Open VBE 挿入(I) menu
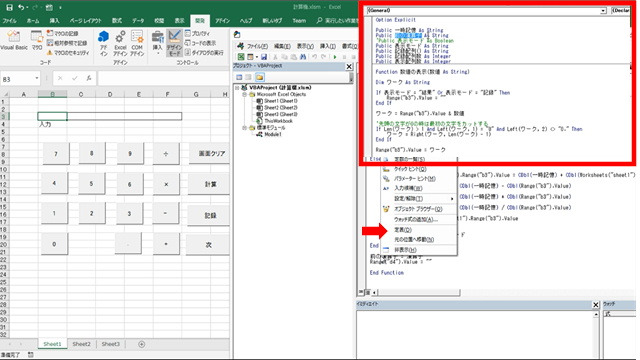The height and width of the screenshot is (360, 640). pyautogui.click(x=328, y=46)
